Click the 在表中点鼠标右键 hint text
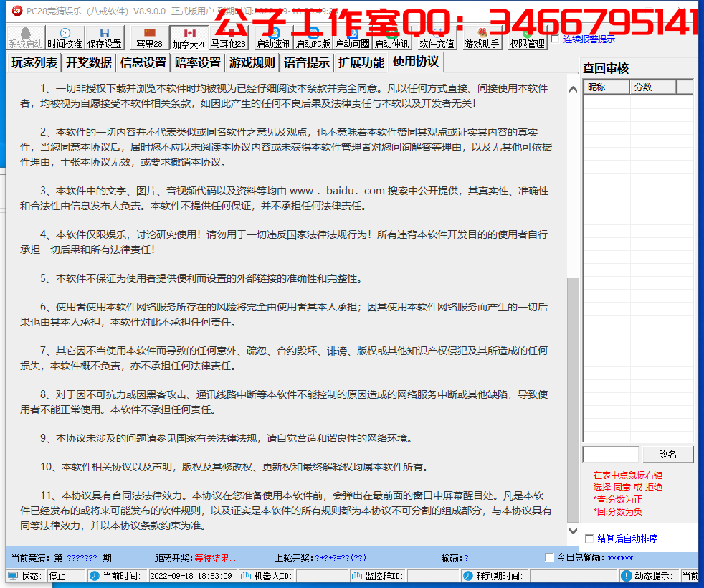The height and width of the screenshot is (588, 704). coord(628,475)
